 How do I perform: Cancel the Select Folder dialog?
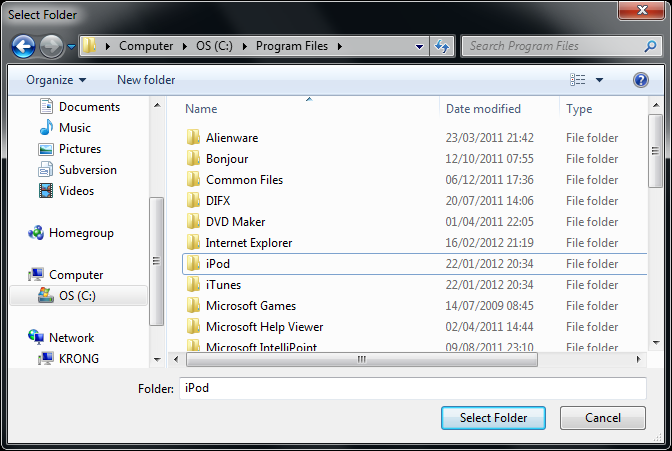pyautogui.click(x=603, y=418)
